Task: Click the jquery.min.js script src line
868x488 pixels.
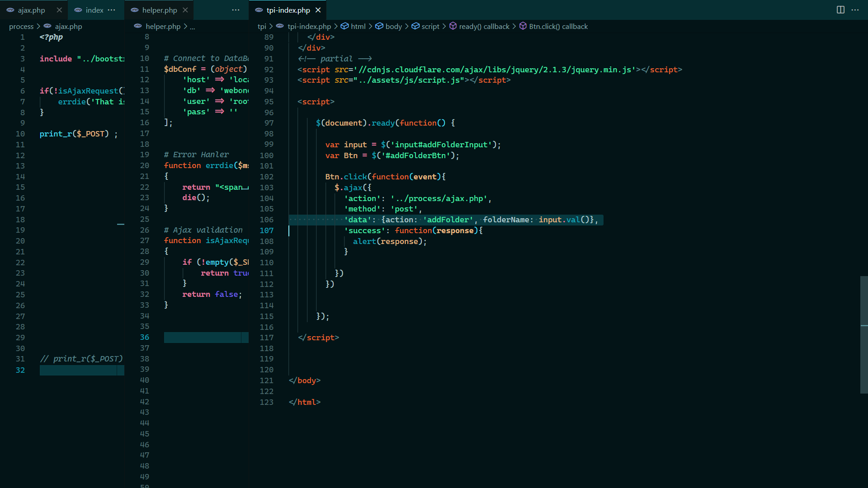Action: tap(490, 70)
